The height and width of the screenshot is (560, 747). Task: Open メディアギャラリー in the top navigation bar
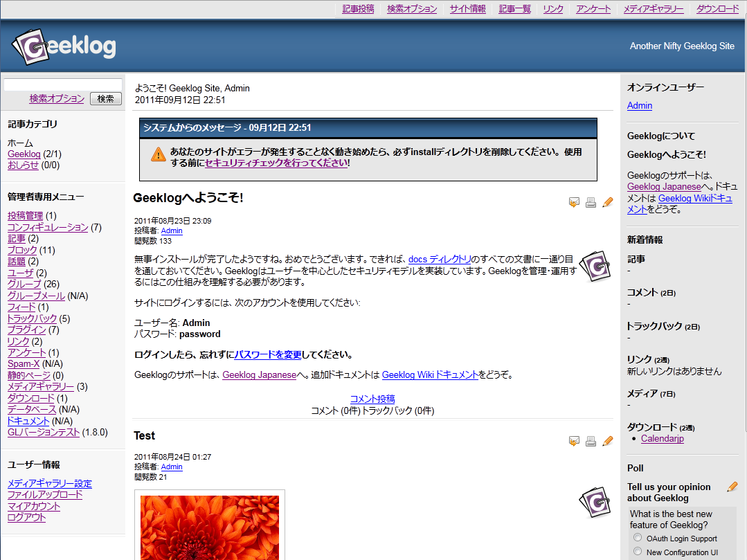(x=653, y=9)
